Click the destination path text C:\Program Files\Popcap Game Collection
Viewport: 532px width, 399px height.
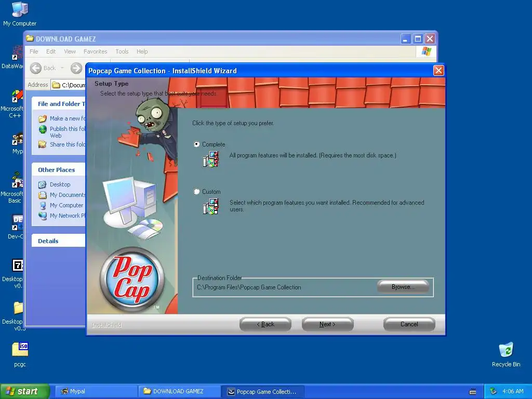coord(249,287)
